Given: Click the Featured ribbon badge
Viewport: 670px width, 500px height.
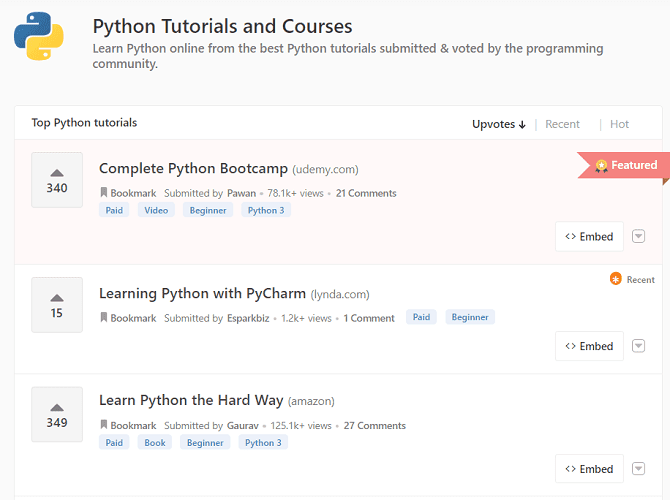Looking at the screenshot, I should click(x=625, y=165).
